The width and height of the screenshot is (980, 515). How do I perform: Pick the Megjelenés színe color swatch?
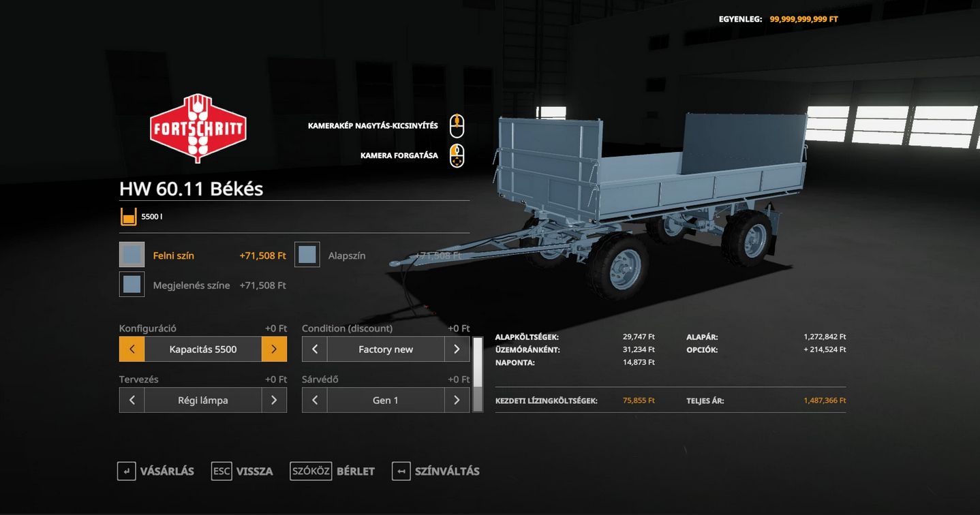point(132,284)
